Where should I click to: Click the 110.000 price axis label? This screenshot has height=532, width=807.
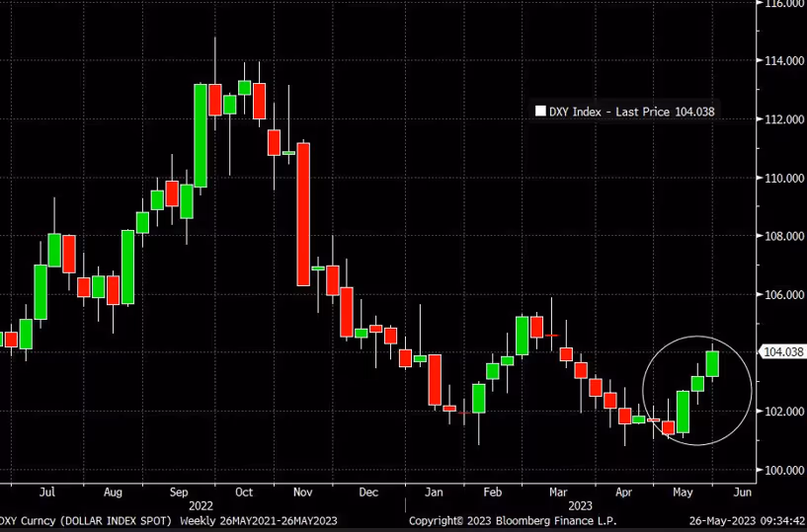click(x=784, y=178)
